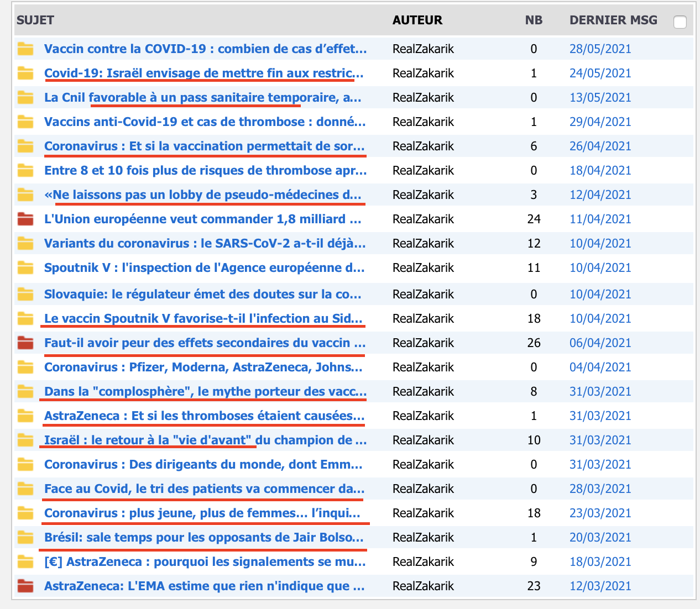Open 'Variants du coronavirus : le SARS-CoV-2' thread
The height and width of the screenshot is (609, 700).
point(205,244)
